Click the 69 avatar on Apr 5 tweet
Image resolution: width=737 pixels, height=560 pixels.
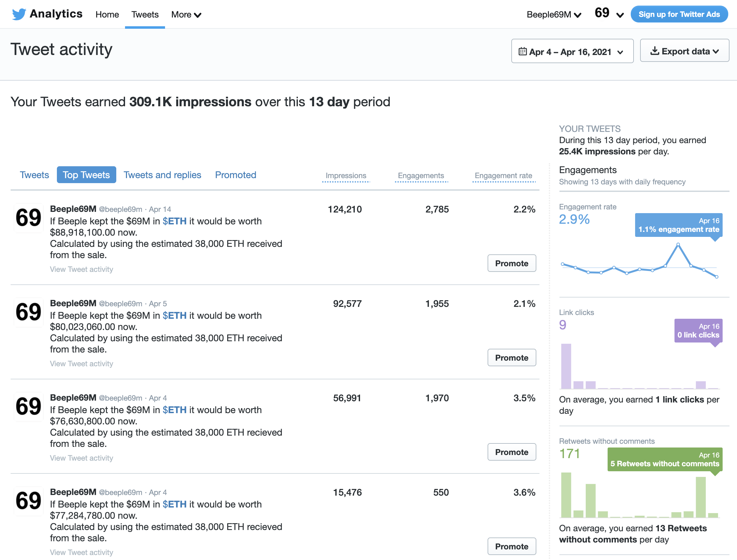point(29,312)
